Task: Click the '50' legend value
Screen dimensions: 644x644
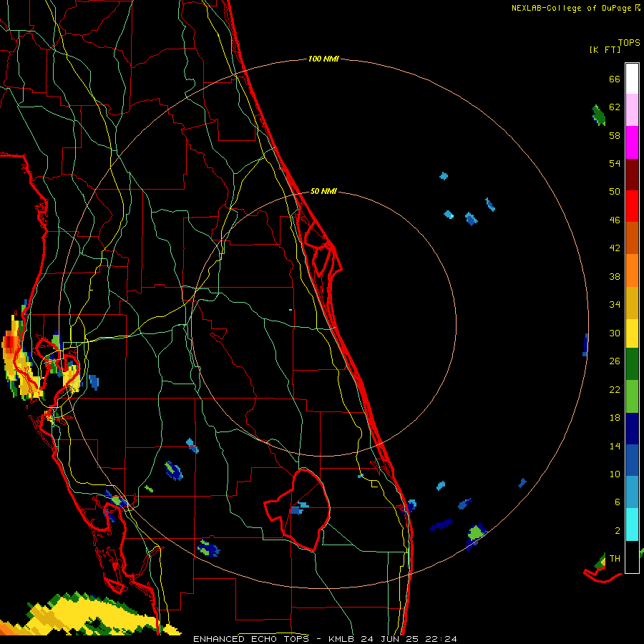Action: [x=615, y=192]
